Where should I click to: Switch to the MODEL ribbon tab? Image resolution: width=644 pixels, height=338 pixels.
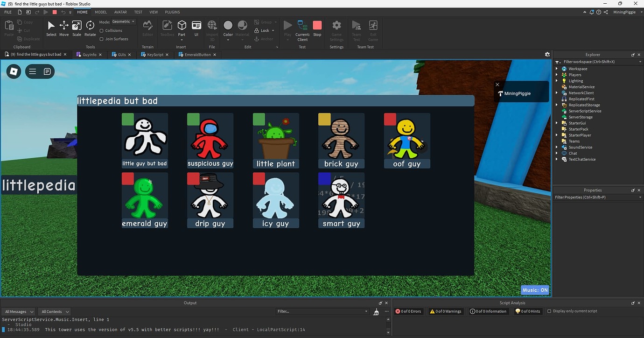(101, 12)
